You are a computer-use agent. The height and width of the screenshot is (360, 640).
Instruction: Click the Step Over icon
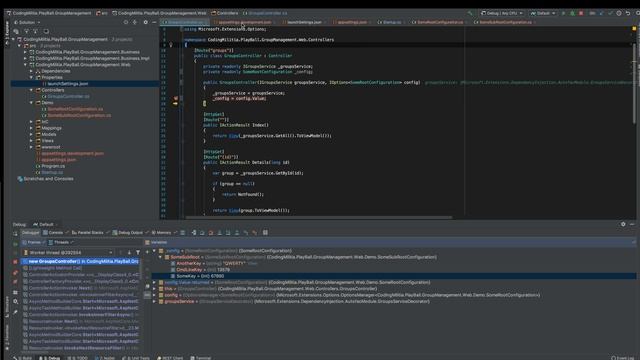click(202, 233)
